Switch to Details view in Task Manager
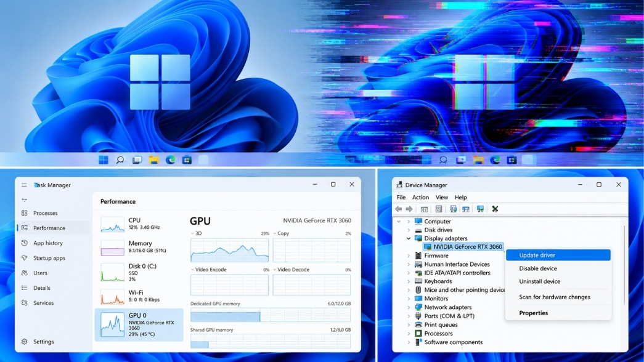This screenshot has width=644, height=362. [41, 288]
